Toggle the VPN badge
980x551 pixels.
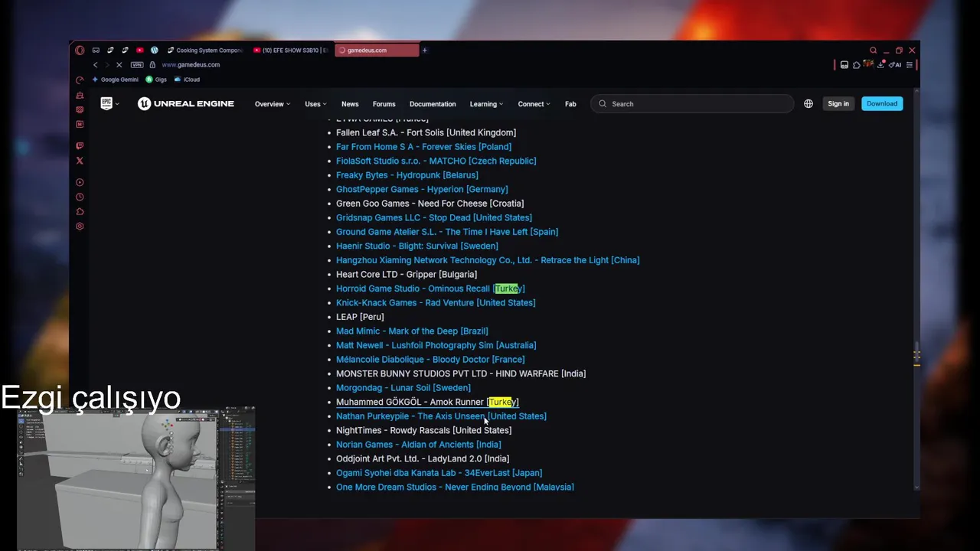coord(137,65)
